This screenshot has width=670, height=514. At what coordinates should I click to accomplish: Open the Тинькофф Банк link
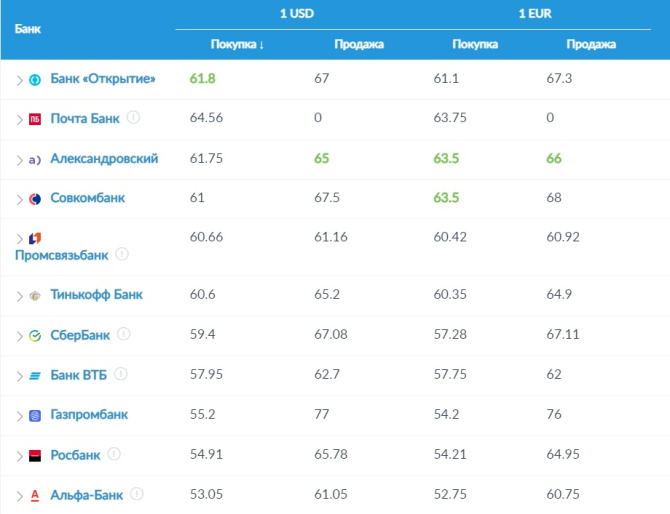[96, 295]
